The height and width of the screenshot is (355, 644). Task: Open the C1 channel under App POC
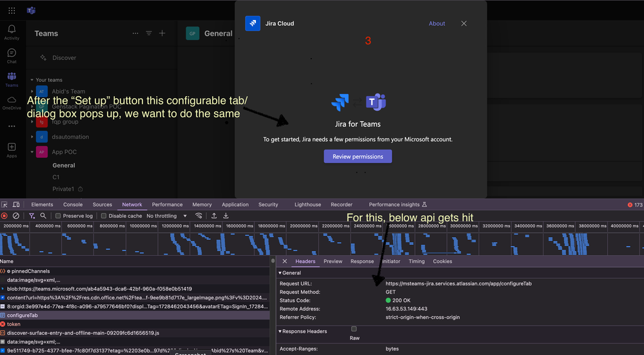pos(56,177)
